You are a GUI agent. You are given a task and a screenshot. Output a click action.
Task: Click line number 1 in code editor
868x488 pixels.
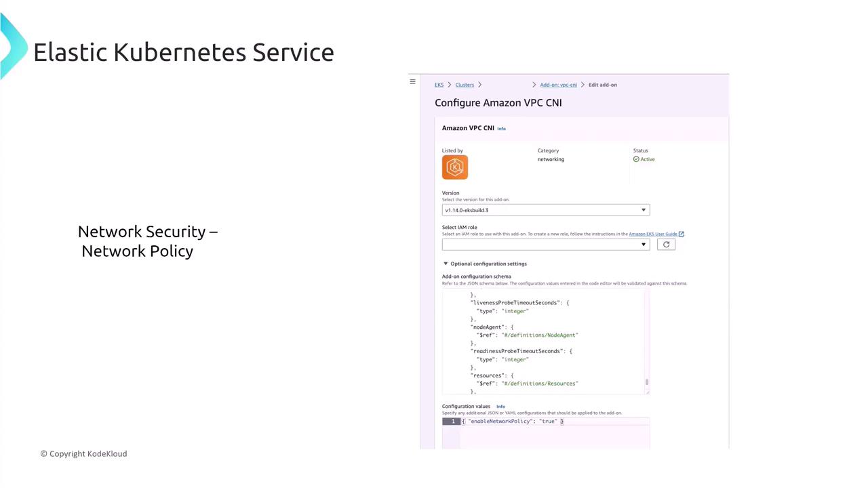click(x=453, y=422)
